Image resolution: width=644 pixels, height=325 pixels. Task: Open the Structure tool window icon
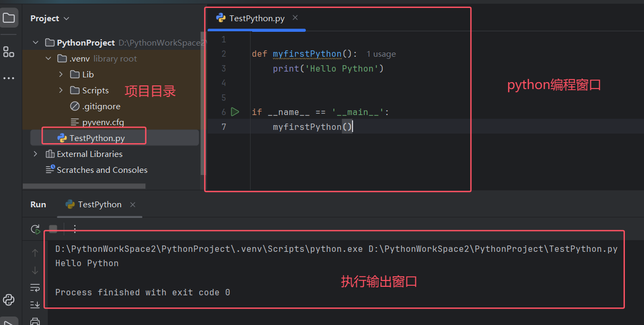[8, 52]
